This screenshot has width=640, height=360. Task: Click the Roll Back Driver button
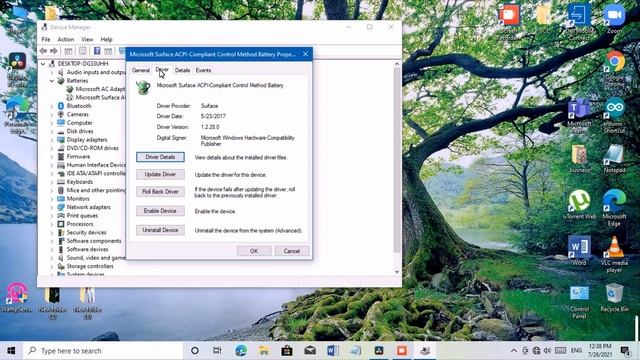[x=160, y=191]
